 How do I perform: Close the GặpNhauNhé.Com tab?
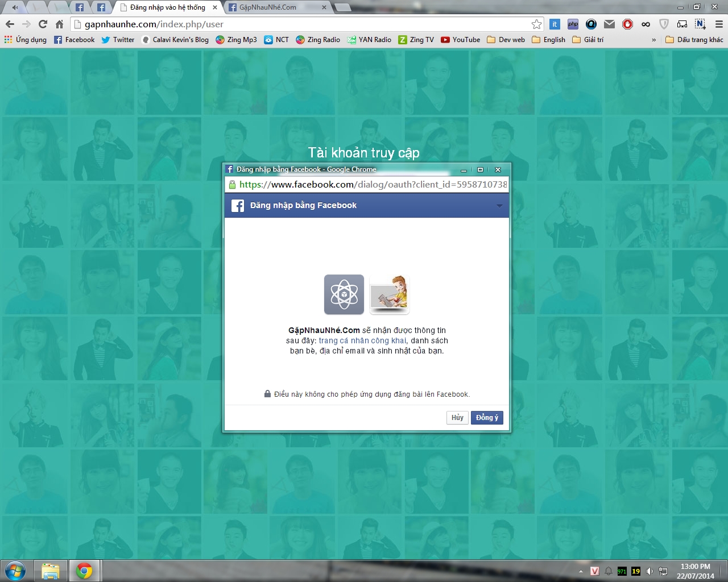324,7
